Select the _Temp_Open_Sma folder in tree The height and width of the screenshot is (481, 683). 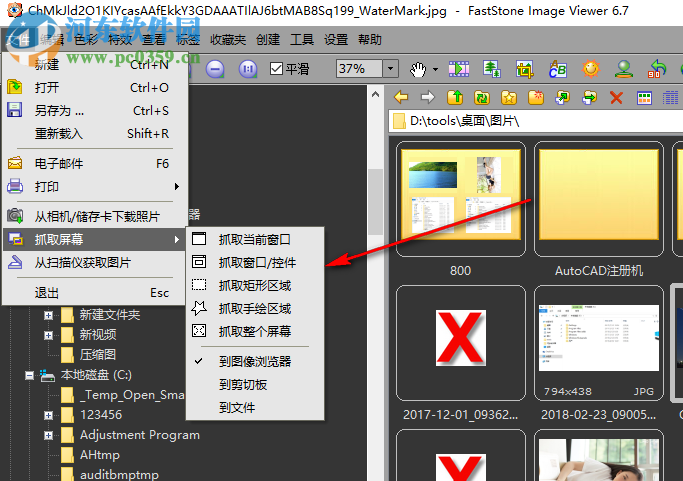coord(123,395)
